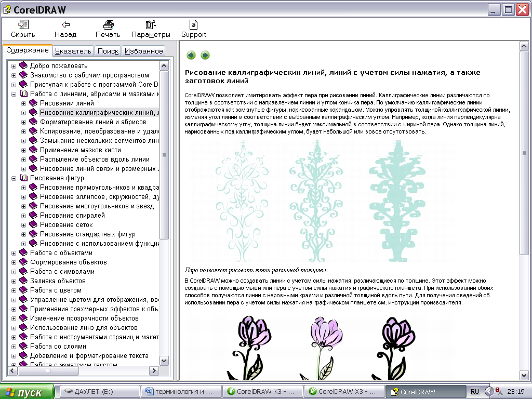Click book icon beside Рисование спиралей
The width and height of the screenshot is (532, 399).
[33, 216]
